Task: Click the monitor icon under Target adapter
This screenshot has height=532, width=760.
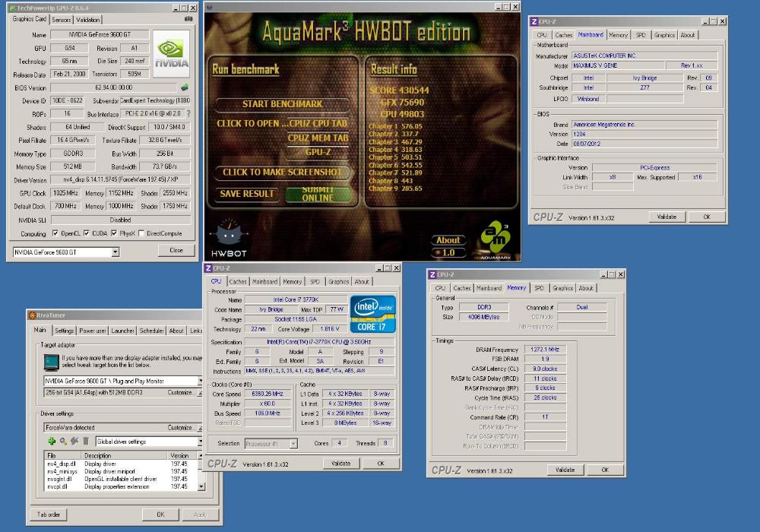Action: [51, 362]
